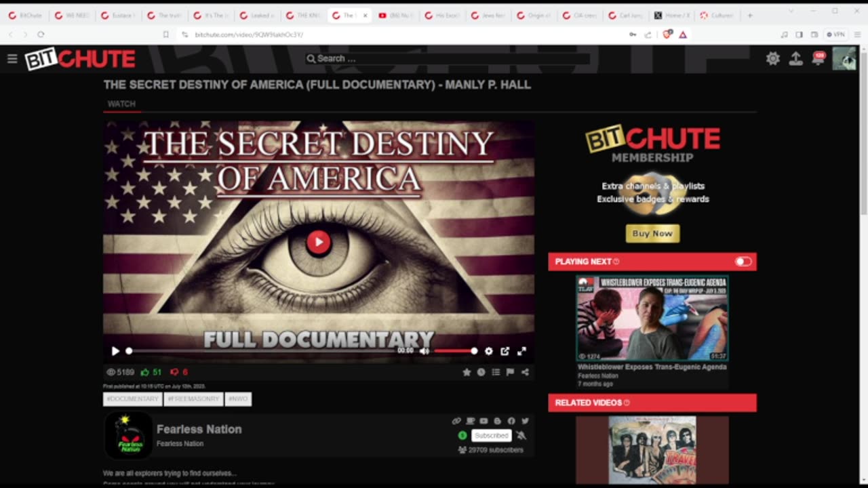The image size is (868, 488).
Task: Bookmark page icon in address bar
Action: (165, 34)
